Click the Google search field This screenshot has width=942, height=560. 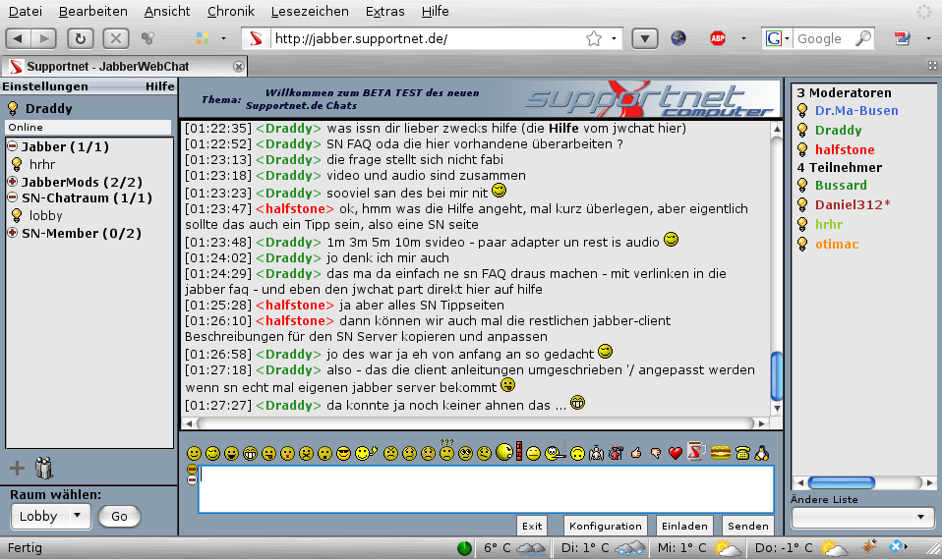pos(823,38)
